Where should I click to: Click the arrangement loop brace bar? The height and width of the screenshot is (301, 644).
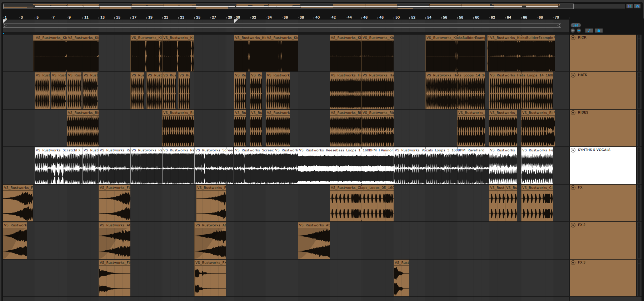pyautogui.click(x=282, y=25)
